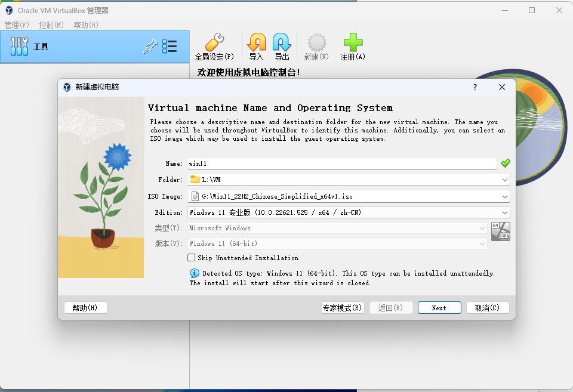This screenshot has width=573, height=392.
Task: Open the 控制(M) menu
Action: click(x=51, y=25)
